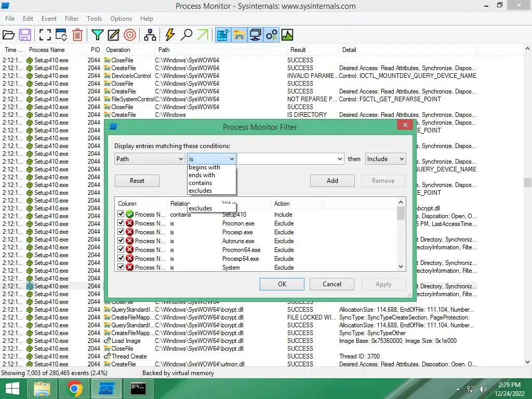Click the Find magnifying glass icon
The width and height of the screenshot is (532, 399).
(187, 35)
